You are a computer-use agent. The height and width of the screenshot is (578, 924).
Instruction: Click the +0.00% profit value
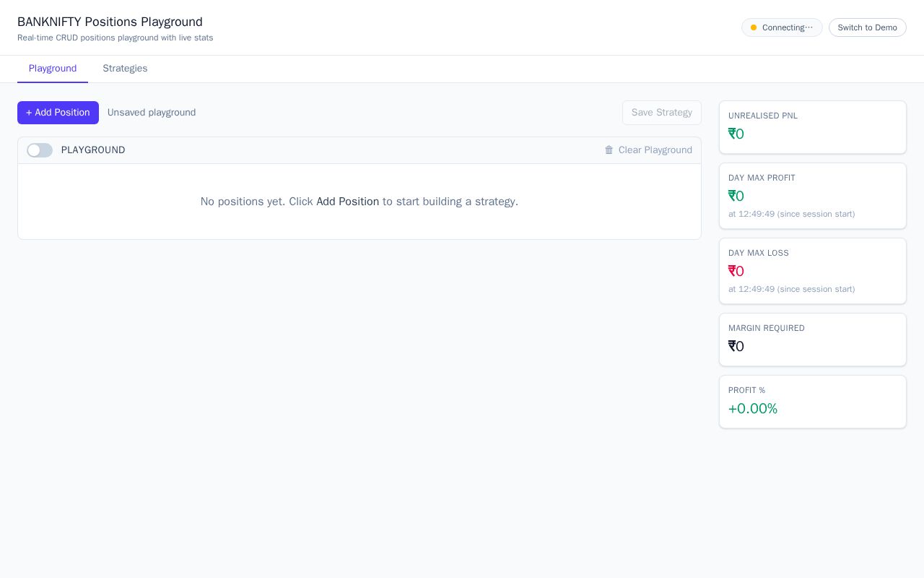(753, 409)
